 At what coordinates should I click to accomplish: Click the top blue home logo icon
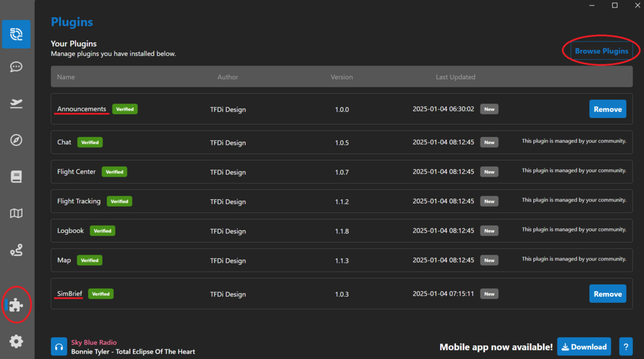[16, 34]
